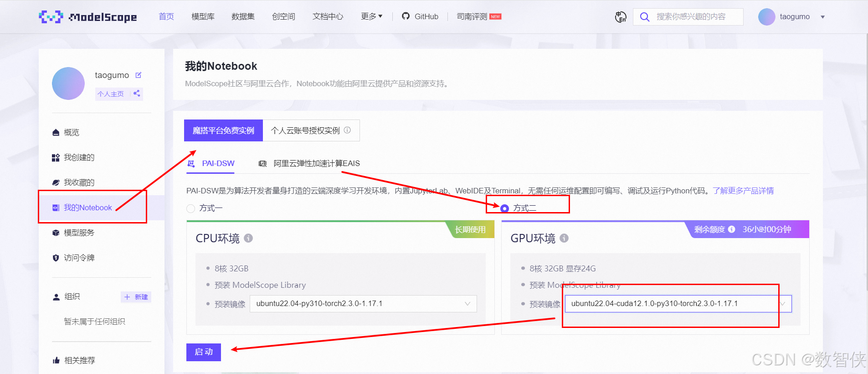The image size is (868, 374).
Task: Click the 暂未属于任何组织 text
Action: tap(95, 322)
